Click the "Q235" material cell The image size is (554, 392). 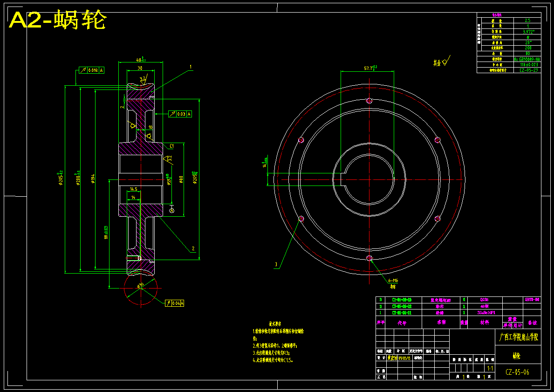tap(485, 300)
